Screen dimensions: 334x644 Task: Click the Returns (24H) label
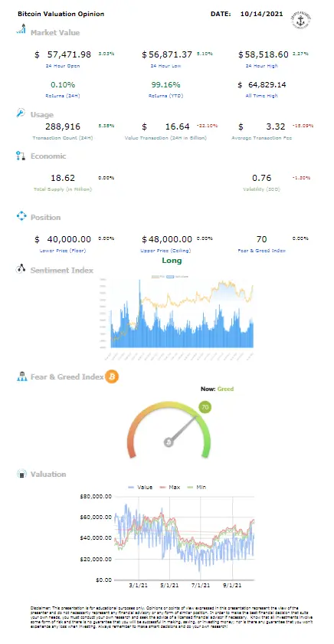tap(63, 96)
